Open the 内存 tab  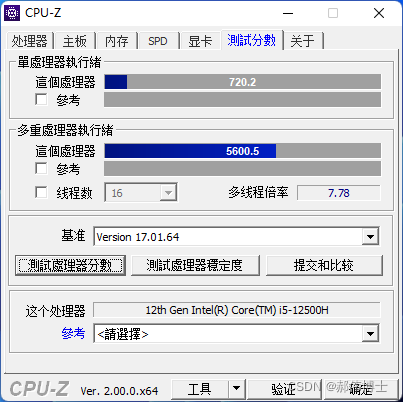[117, 41]
